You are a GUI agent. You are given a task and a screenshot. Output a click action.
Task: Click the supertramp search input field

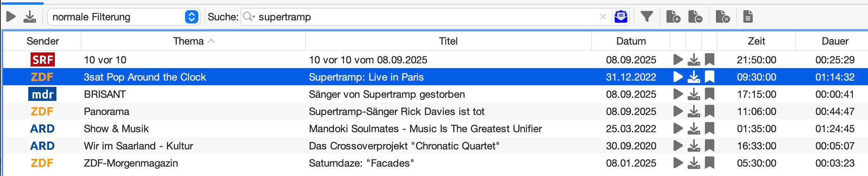pyautogui.click(x=427, y=17)
